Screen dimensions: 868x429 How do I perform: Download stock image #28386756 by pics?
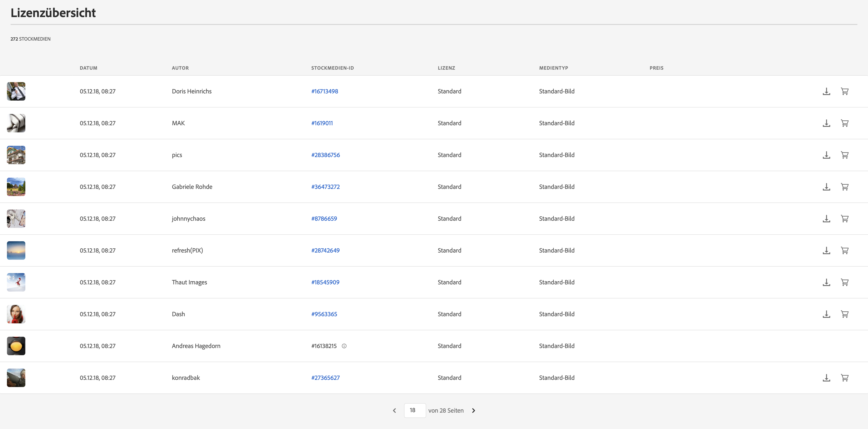tap(826, 155)
